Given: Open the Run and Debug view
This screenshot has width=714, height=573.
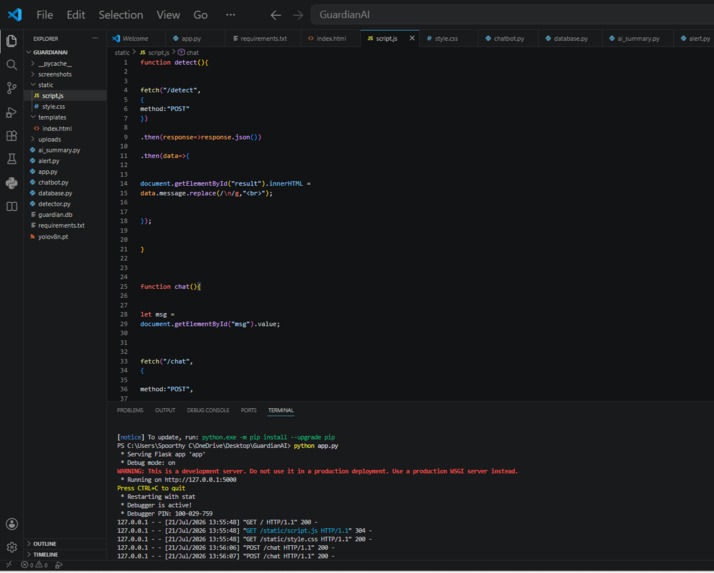Looking at the screenshot, I should (x=12, y=112).
